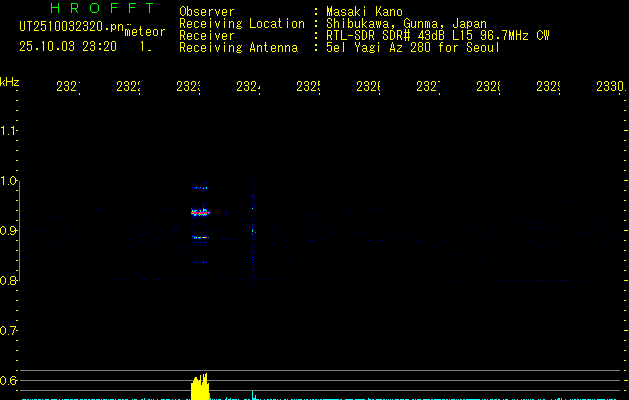Click the 1.1 kHz frequency label
The height and width of the screenshot is (400, 629).
pyautogui.click(x=8, y=130)
